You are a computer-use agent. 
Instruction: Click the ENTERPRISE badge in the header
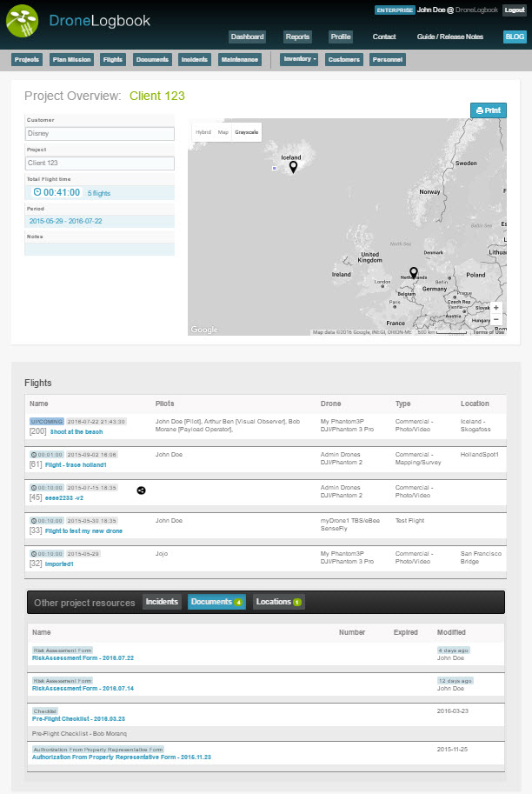coord(395,10)
